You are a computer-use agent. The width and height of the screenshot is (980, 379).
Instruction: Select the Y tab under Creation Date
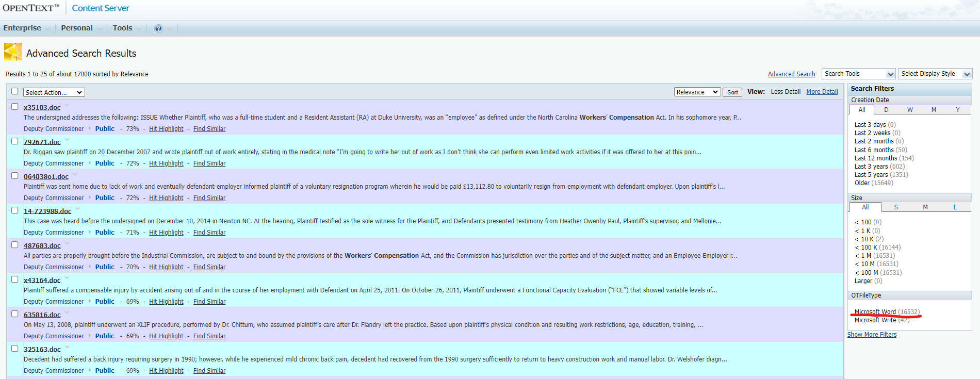point(958,109)
